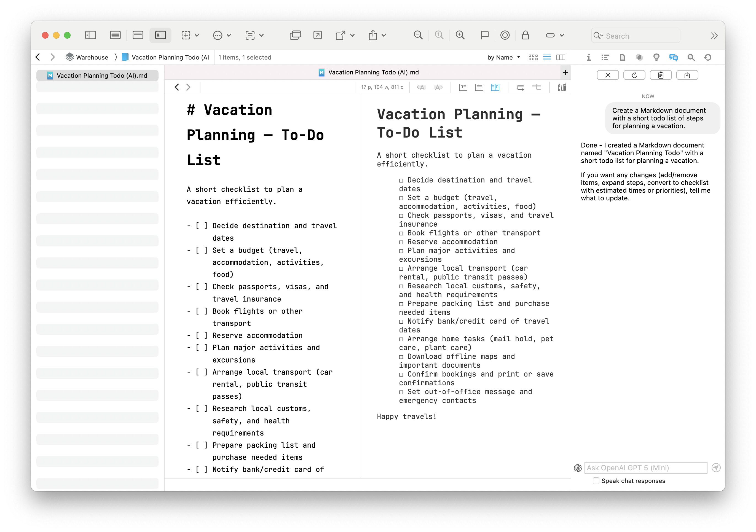Toggle the sidebar visibility button

pyautogui.click(x=90, y=35)
